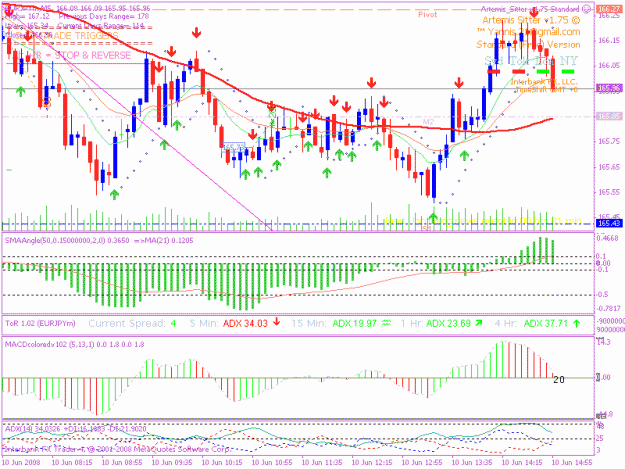Click the Pivot line label

[427, 15]
